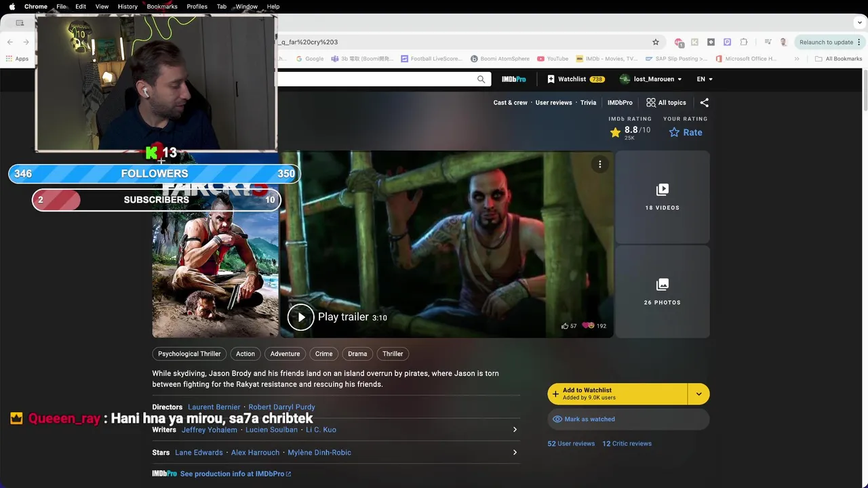The height and width of the screenshot is (488, 868).
Task: Click the heart reactions count 192
Action: [x=594, y=326]
